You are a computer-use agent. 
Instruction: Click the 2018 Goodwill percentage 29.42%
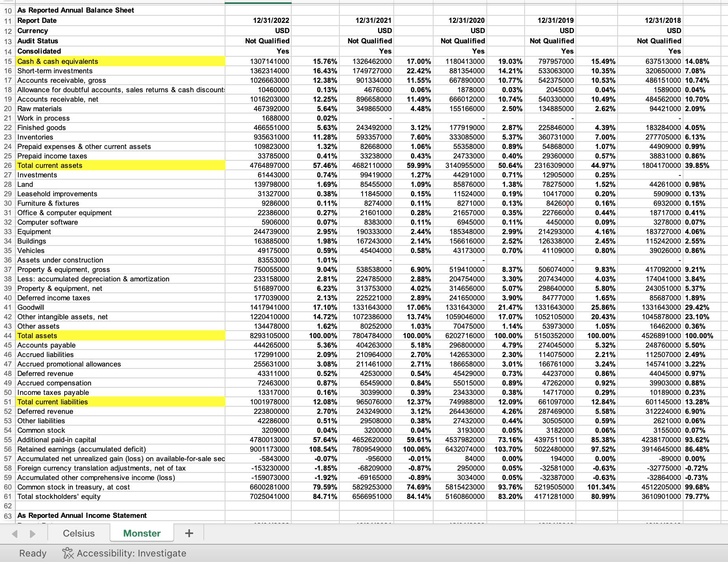[702, 307]
